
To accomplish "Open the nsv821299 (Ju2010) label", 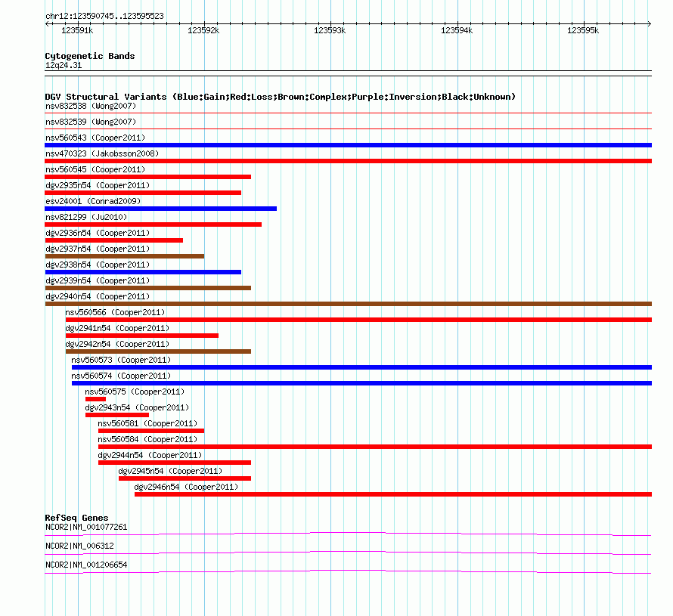I will (86, 217).
